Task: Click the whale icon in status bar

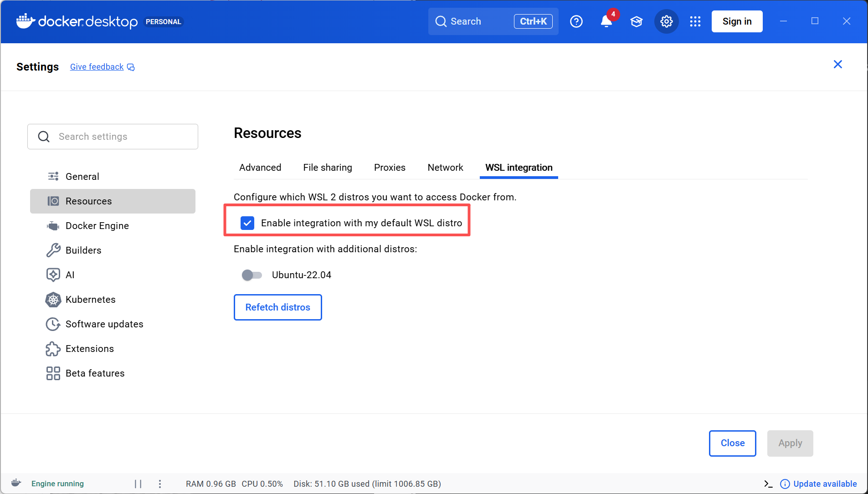Action: 16,483
